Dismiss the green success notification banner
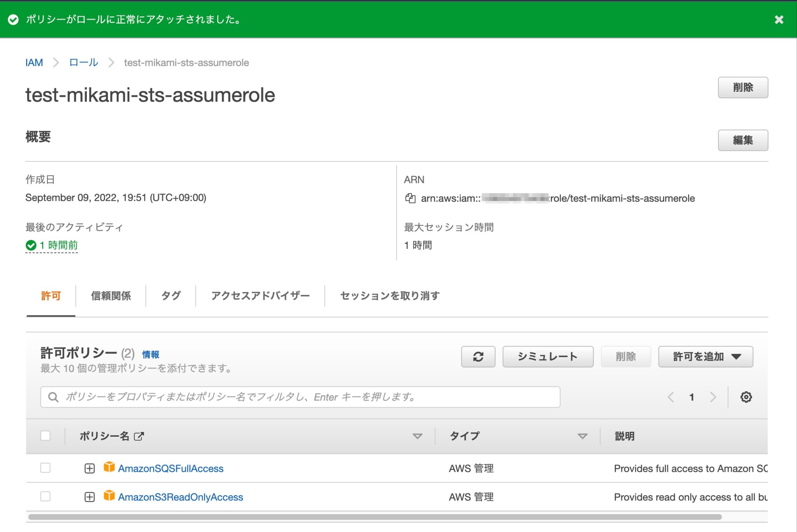Viewport: 797px width, 532px height. tap(779, 19)
